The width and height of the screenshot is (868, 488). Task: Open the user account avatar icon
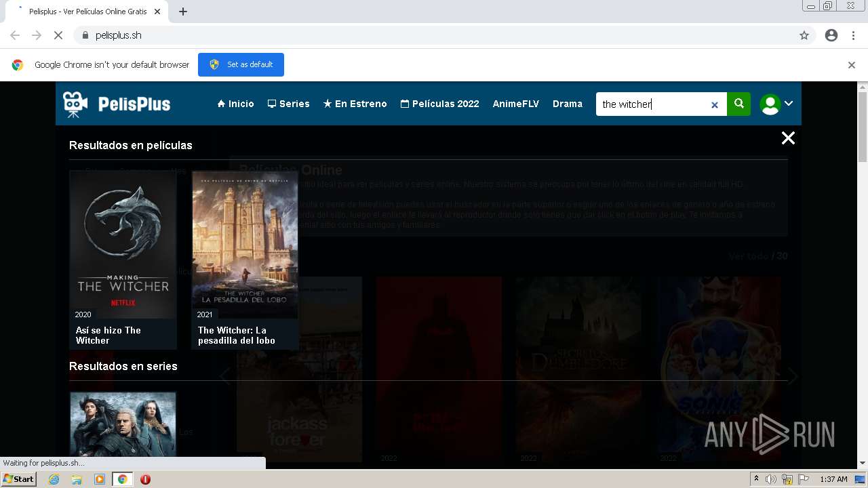pyautogui.click(x=770, y=104)
